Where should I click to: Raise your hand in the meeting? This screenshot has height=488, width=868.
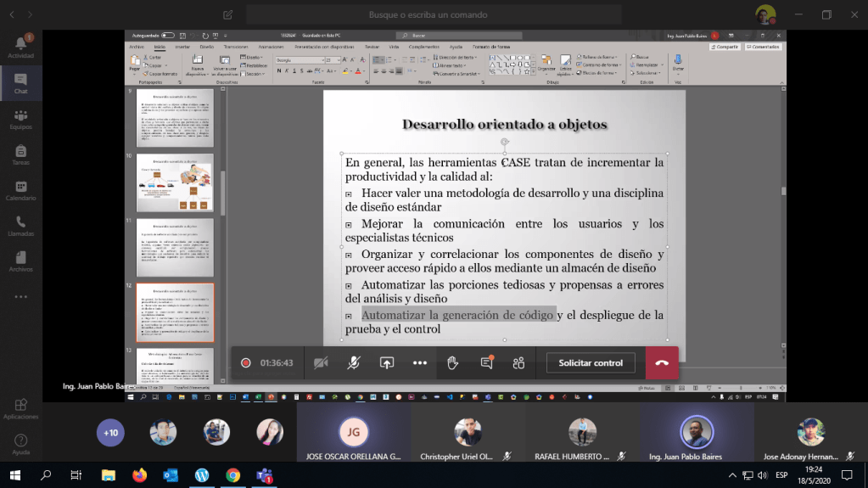click(453, 362)
